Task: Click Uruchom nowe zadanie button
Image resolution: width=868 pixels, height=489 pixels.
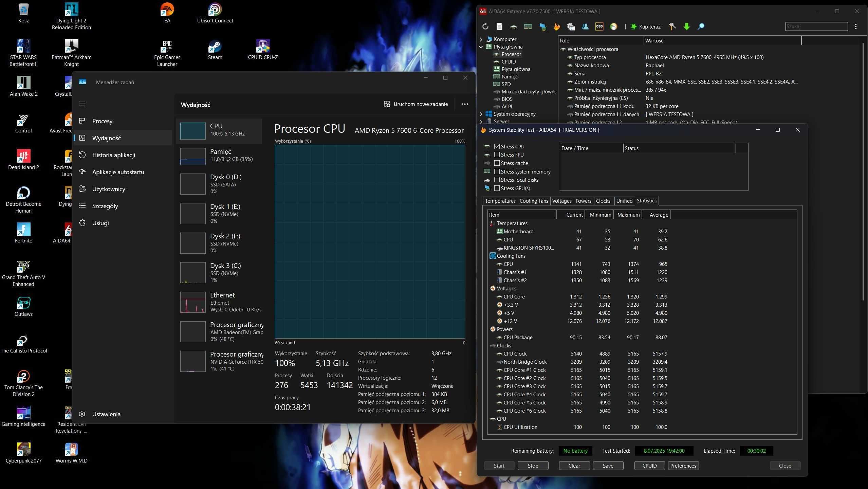Action: point(416,104)
